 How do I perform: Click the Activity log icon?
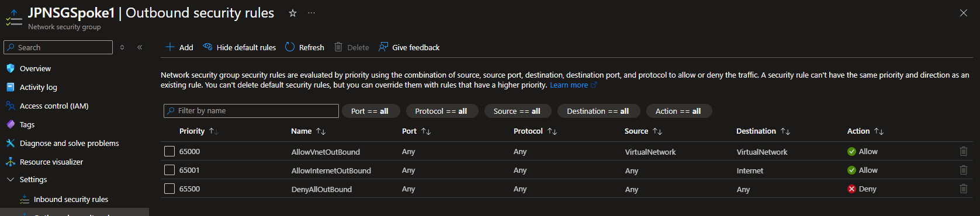pos(11,87)
